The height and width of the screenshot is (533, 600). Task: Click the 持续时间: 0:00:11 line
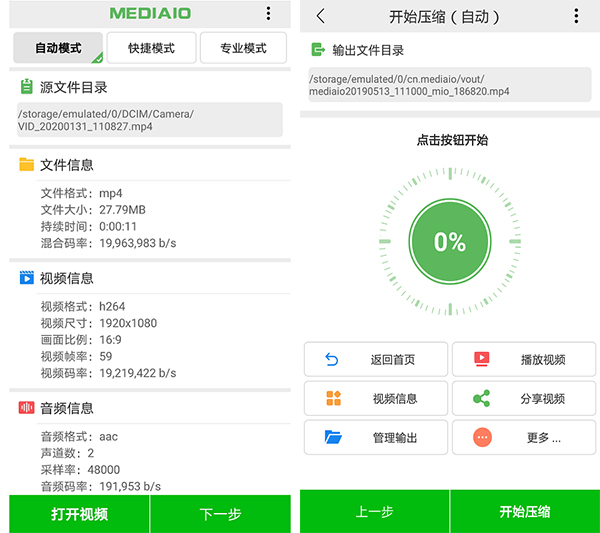[89, 227]
